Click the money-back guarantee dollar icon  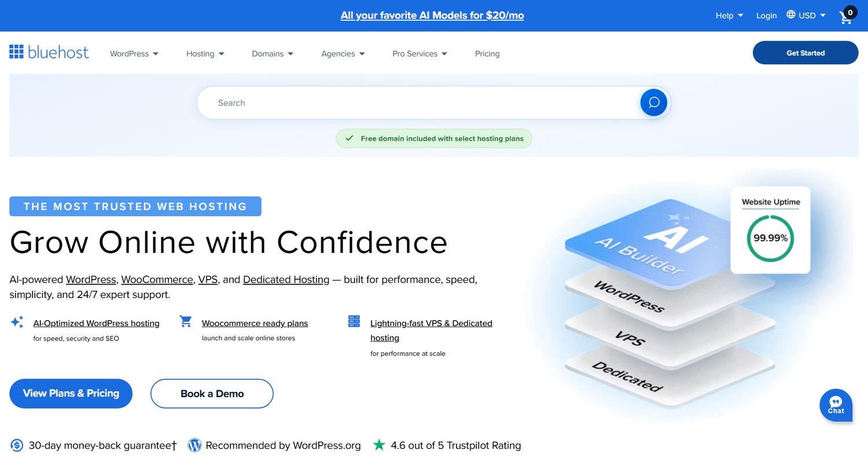[x=17, y=445]
